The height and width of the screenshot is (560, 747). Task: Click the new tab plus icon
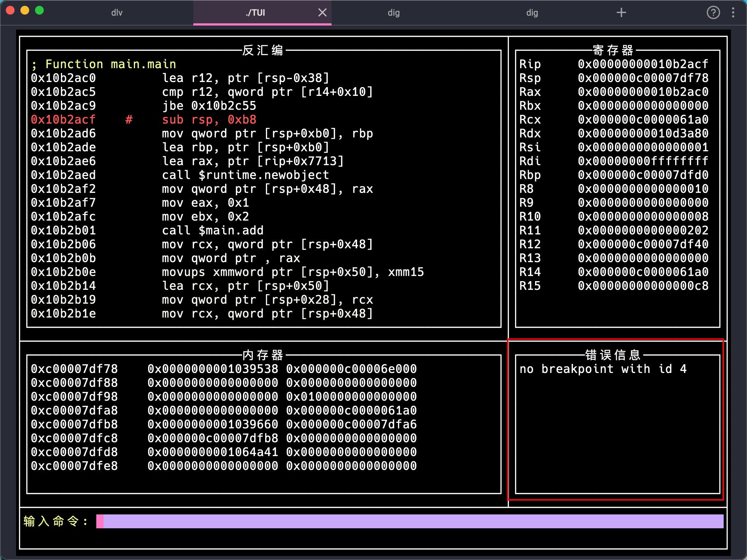(x=621, y=13)
